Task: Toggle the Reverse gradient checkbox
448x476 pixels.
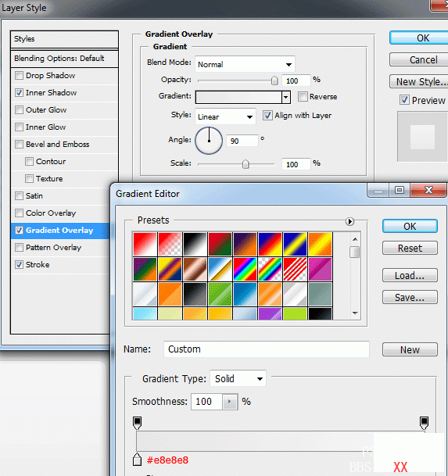Action: (x=303, y=97)
